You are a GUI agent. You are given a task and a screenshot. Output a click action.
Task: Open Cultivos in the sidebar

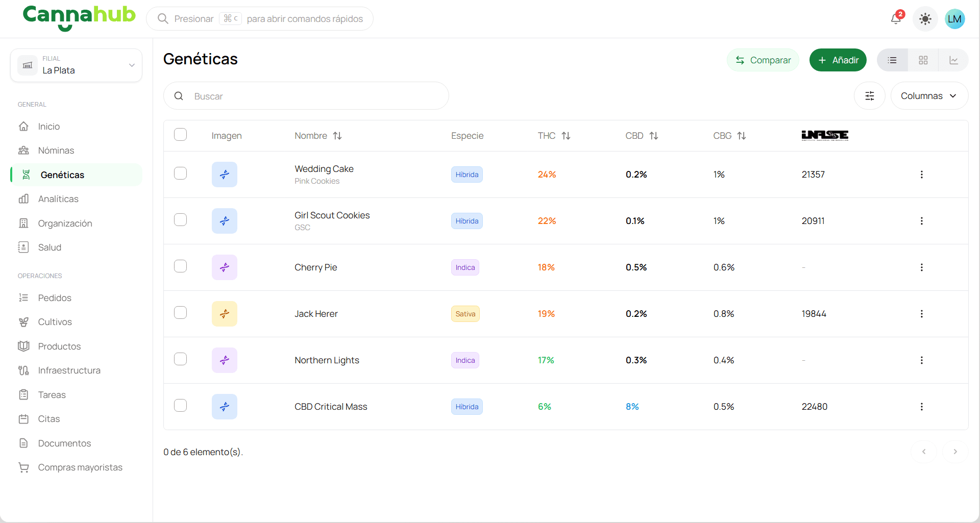coord(76,322)
